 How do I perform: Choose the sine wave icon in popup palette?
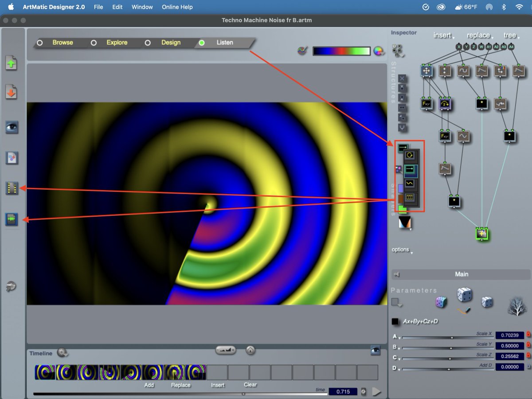pyautogui.click(x=411, y=183)
